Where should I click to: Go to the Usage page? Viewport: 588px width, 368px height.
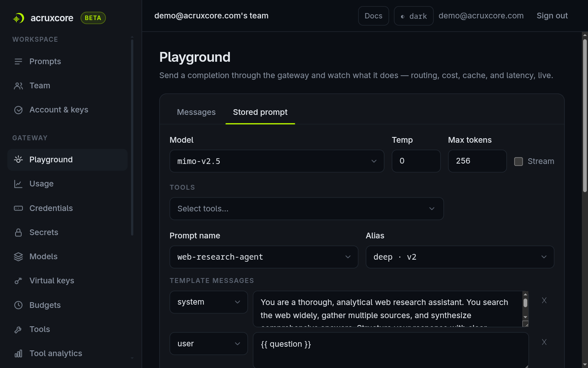pos(67,184)
